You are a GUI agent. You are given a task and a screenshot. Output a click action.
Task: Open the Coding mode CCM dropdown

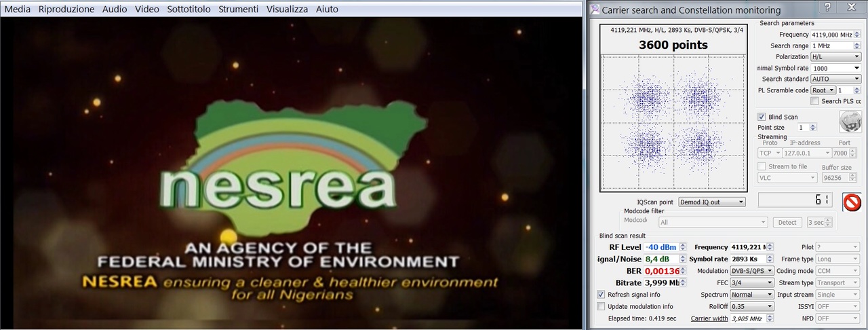point(837,270)
